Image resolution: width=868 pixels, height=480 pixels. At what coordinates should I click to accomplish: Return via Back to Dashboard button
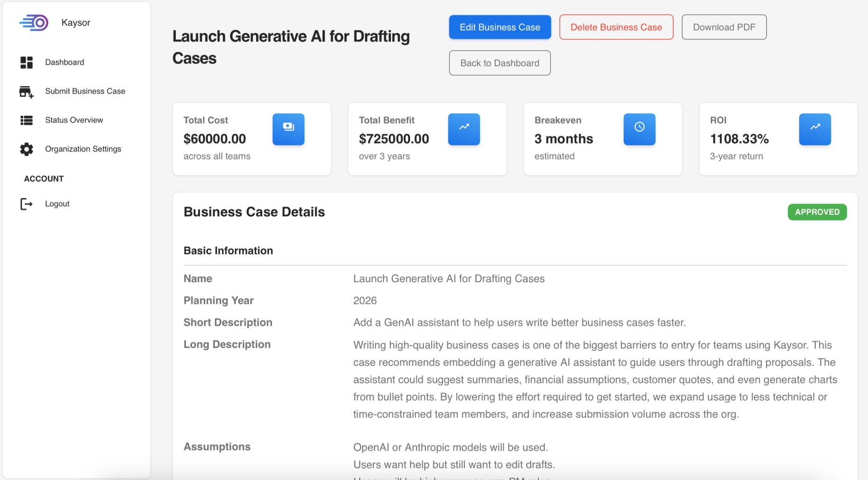tap(499, 63)
